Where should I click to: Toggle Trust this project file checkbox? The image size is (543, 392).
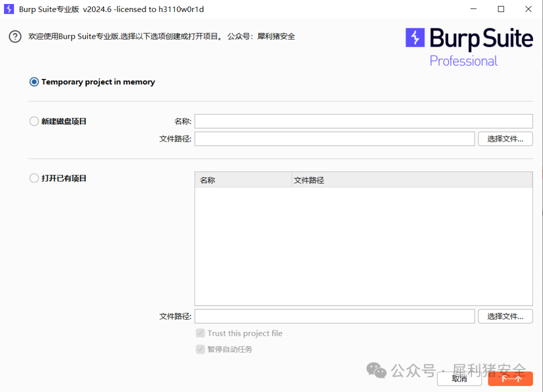coord(200,333)
